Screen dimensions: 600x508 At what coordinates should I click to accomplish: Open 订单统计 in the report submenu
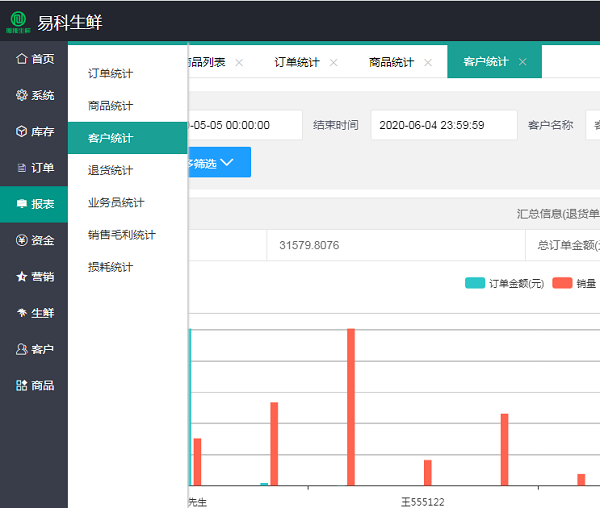coord(110,73)
